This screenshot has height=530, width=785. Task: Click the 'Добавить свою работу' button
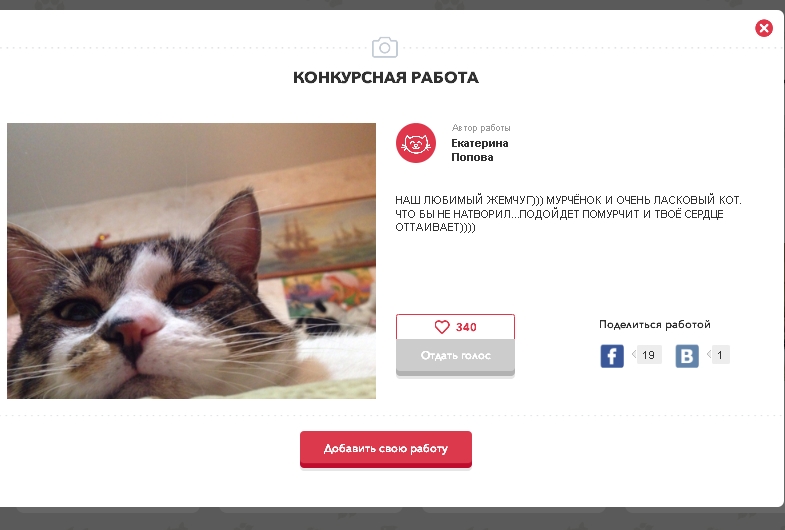tap(385, 449)
